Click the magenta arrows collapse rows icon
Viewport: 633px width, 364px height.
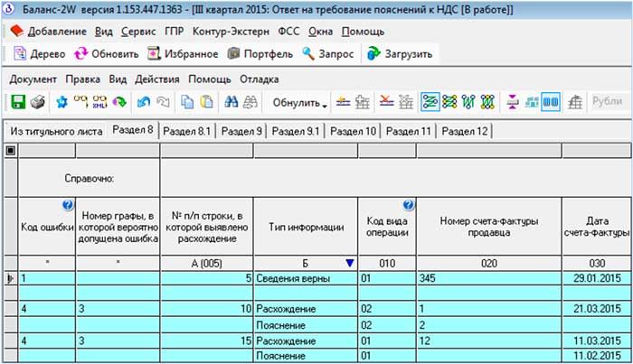[x=513, y=102]
